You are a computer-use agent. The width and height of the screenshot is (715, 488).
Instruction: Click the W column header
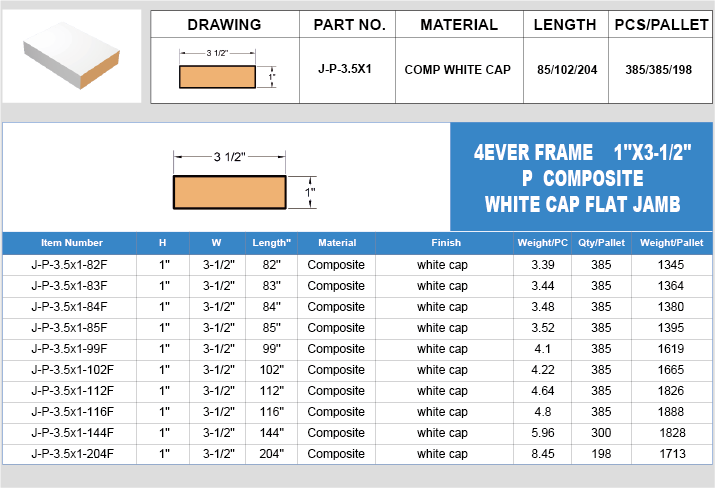click(x=217, y=243)
